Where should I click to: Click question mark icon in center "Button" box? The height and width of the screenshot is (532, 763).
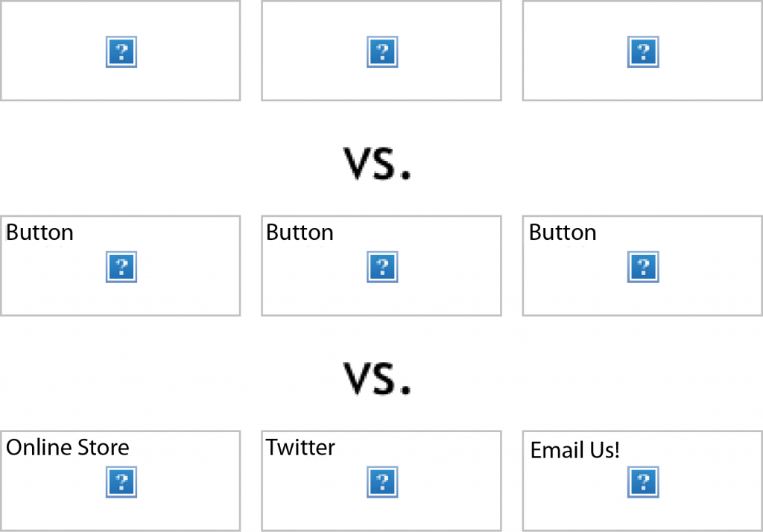(382, 267)
